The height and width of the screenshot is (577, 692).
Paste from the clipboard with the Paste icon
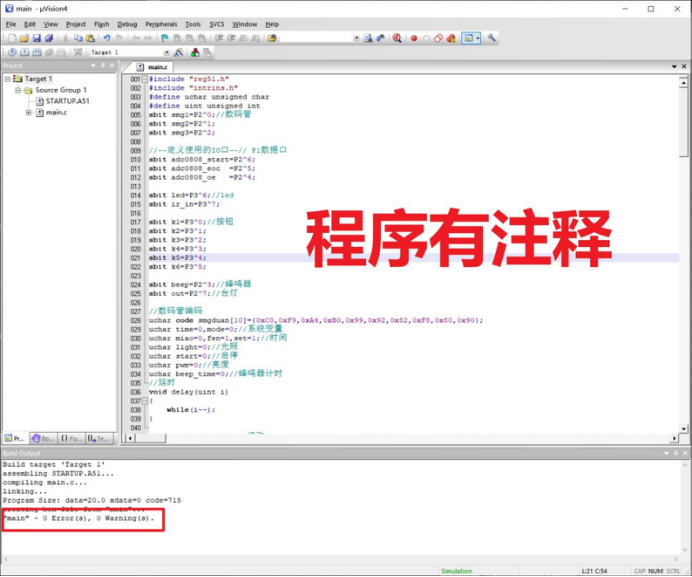click(x=90, y=38)
